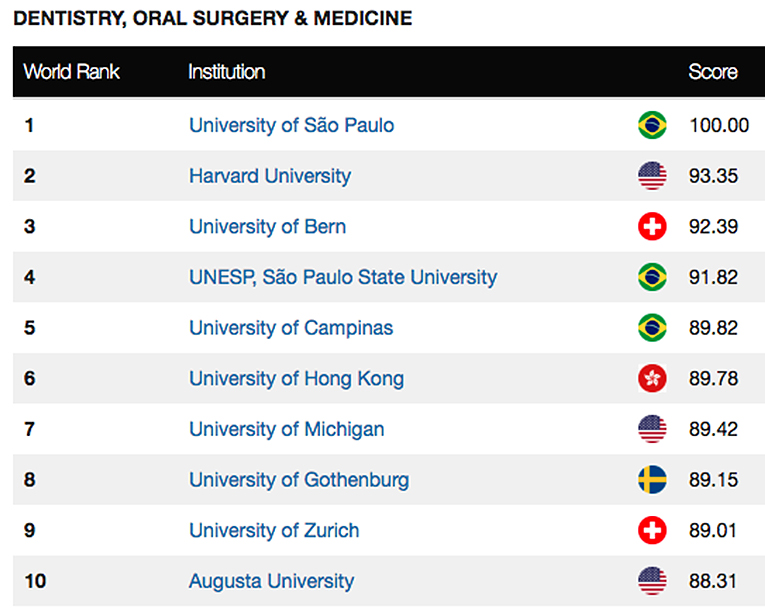Click the Hong Kong flag icon
This screenshot has height=614, width=765.
652,378
